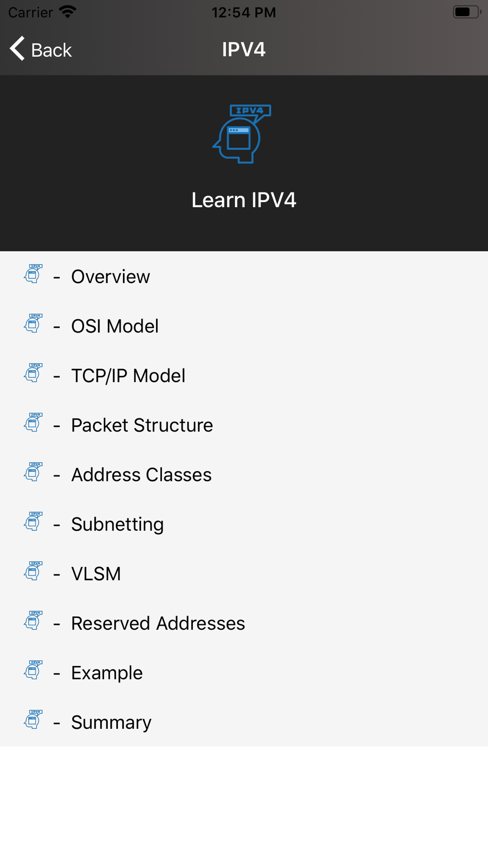Tap the icon beside VLSM
This screenshot has height=868, width=488.
click(x=33, y=571)
